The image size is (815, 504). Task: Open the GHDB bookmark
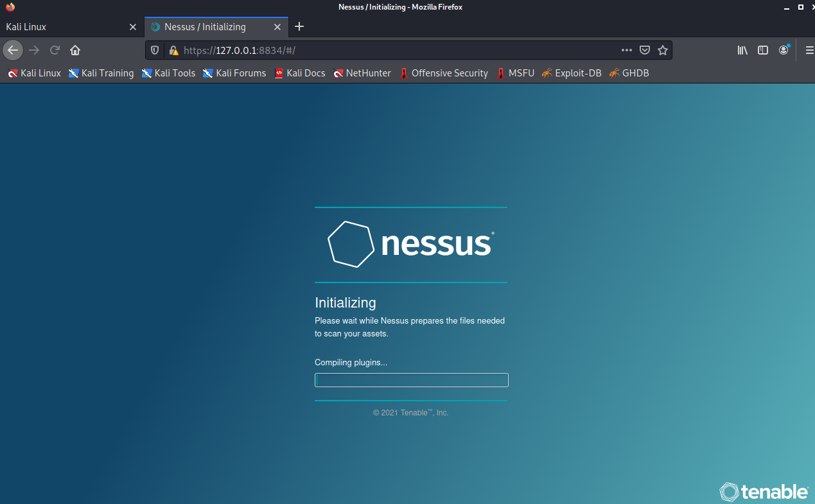(629, 73)
